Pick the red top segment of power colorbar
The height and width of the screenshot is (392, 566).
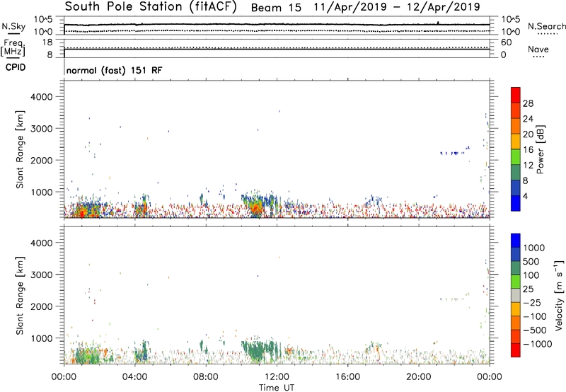[516, 95]
